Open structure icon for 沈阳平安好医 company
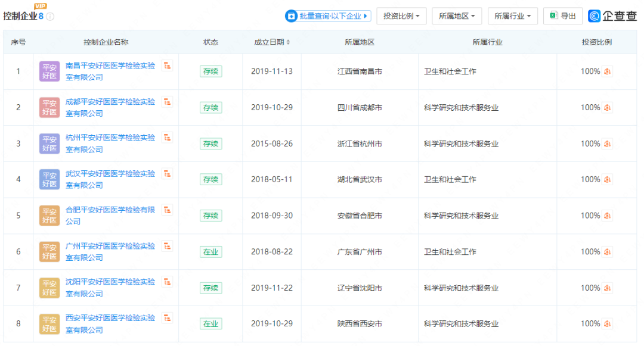Viewport: 644px width, 346px height. click(168, 282)
